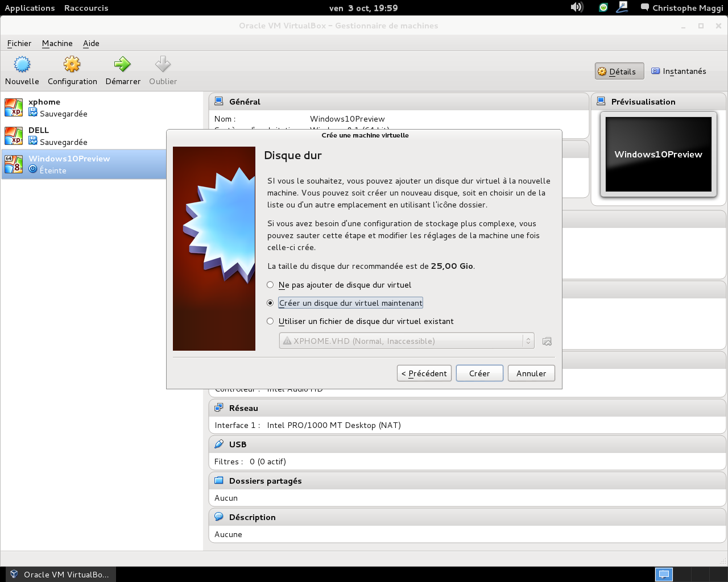Click the Instantanés camera icon
The image size is (728, 582).
click(656, 71)
